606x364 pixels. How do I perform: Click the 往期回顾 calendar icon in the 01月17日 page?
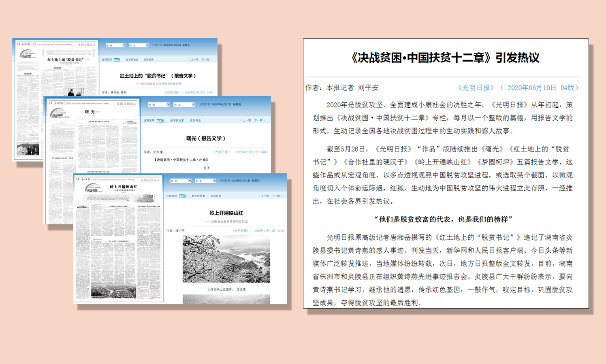pyautogui.click(x=160, y=120)
